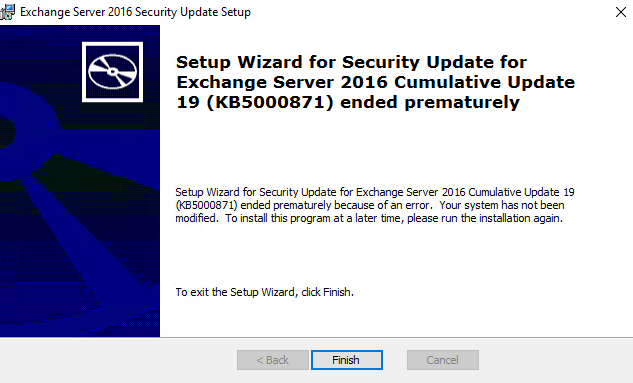633x383 pixels.
Task: Close the Security Update Setup window
Action: (621, 12)
